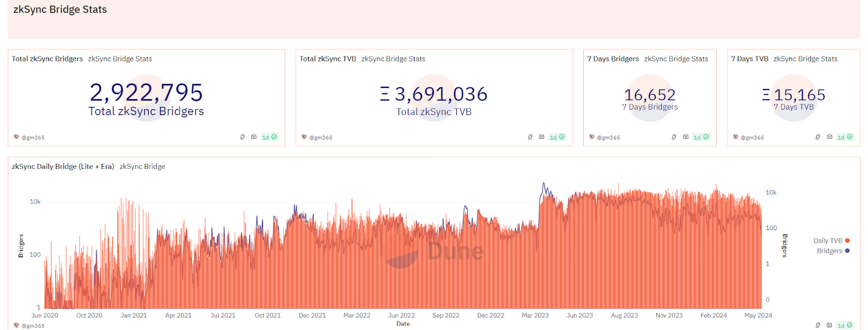Open @gm365 profile on Daily Bridge chart card
The image size is (868, 330).
point(33,326)
